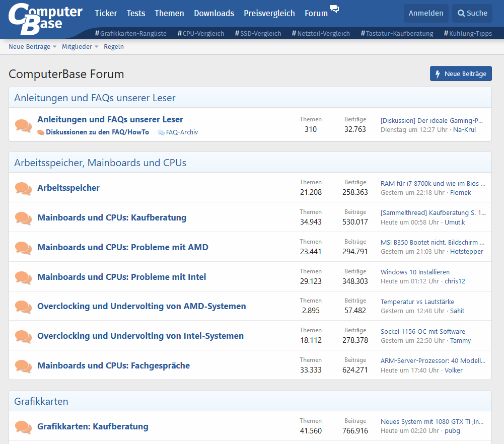
Task: Open the Themen menu item
Action: 169,13
